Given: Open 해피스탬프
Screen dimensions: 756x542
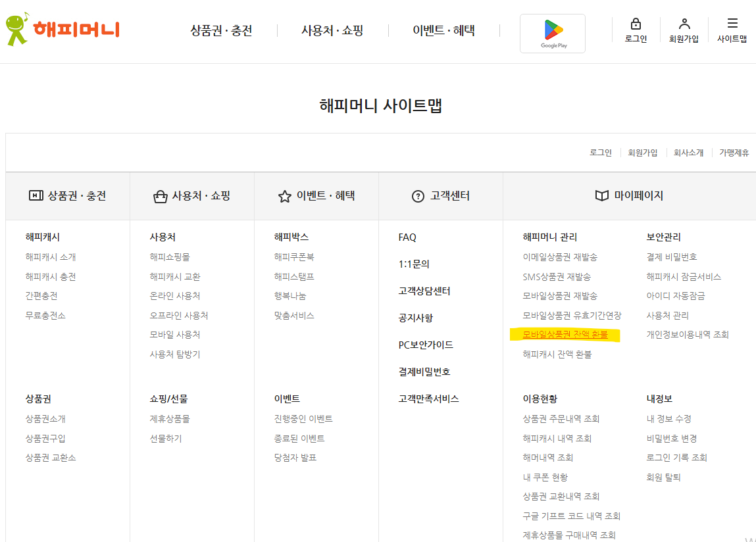Looking at the screenshot, I should (294, 277).
